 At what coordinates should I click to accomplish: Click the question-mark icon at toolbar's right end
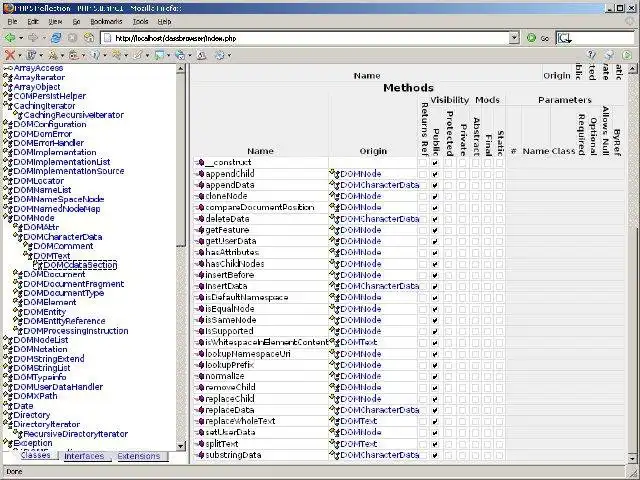[x=591, y=55]
